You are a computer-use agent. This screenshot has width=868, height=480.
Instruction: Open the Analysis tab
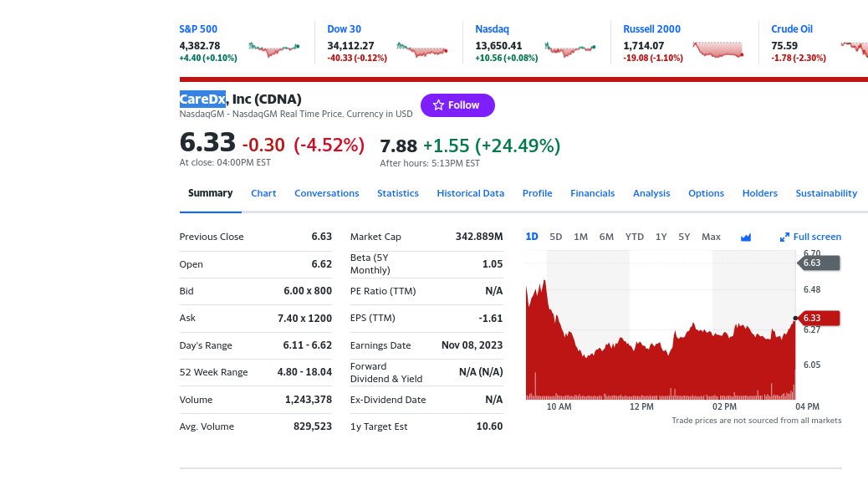click(651, 193)
